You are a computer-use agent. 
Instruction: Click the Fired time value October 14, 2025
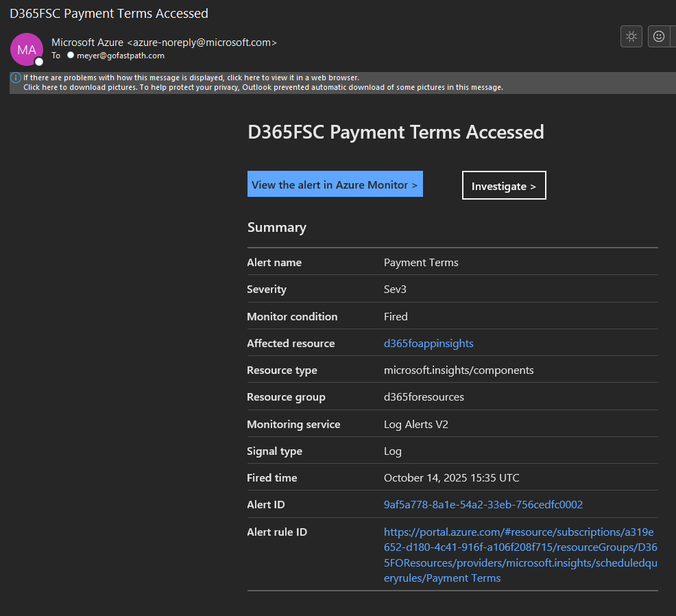click(x=451, y=477)
